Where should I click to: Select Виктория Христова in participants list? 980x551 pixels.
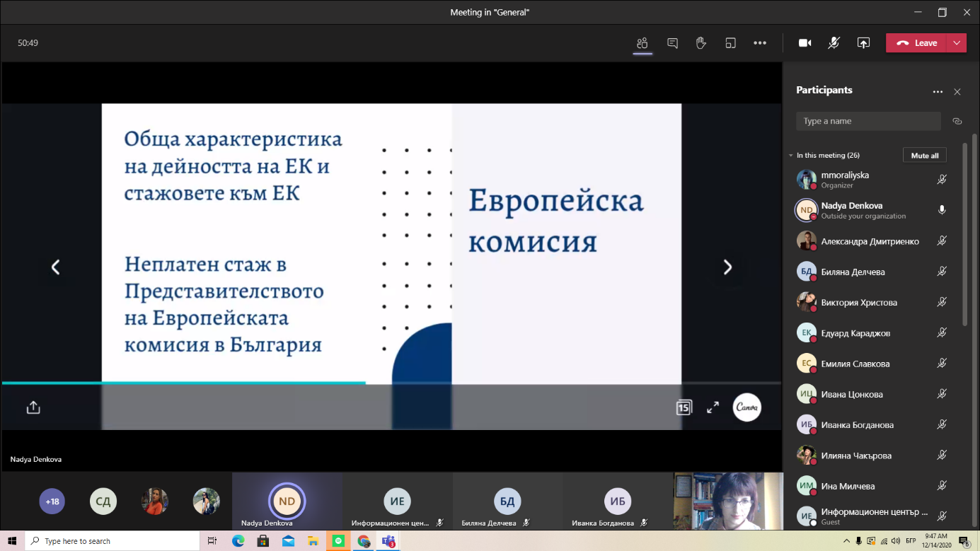[872, 302]
